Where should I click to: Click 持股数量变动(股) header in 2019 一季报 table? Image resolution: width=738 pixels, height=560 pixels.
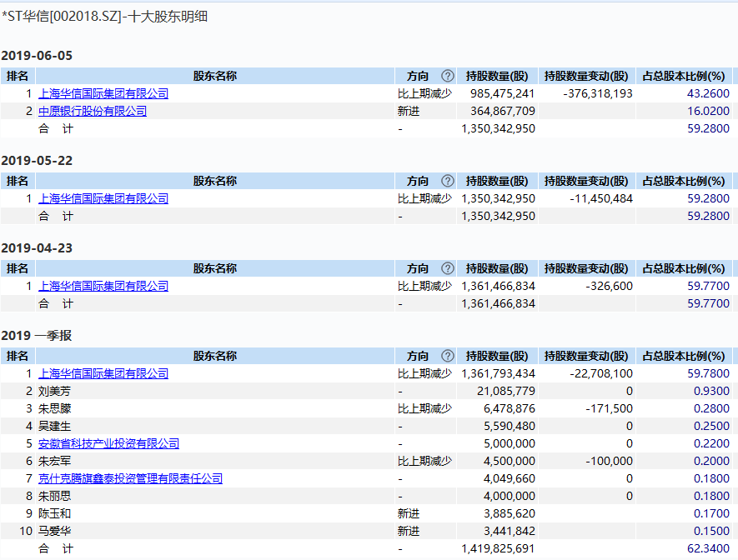coord(586,356)
